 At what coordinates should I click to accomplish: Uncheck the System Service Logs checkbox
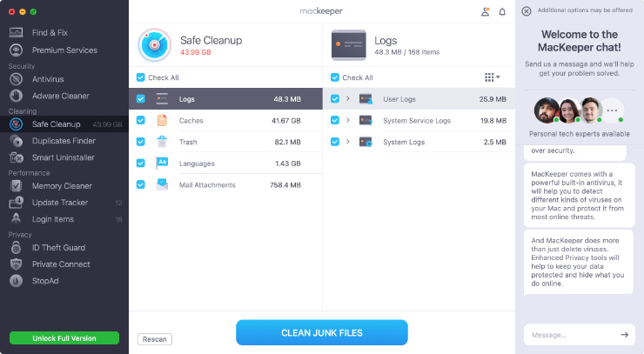335,120
